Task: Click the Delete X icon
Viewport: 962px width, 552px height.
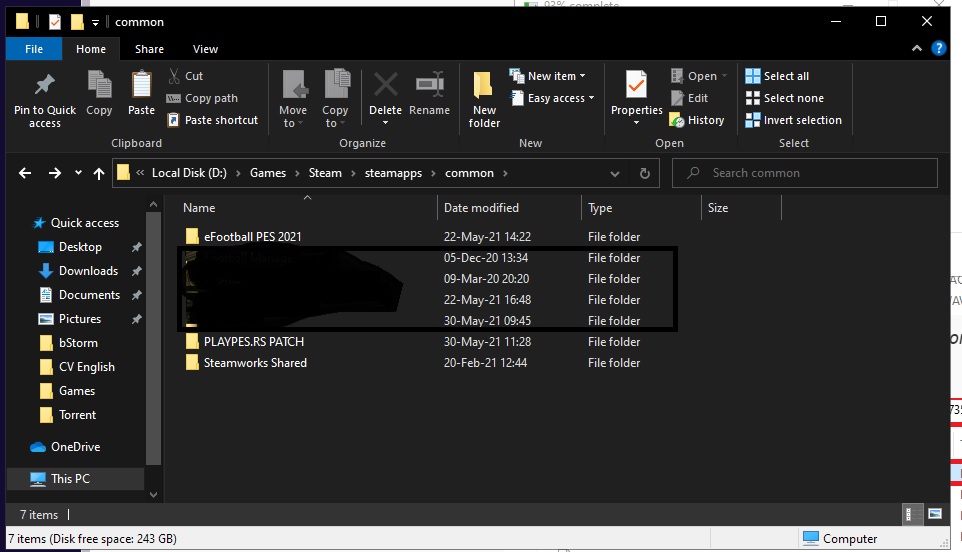Action: click(x=385, y=85)
